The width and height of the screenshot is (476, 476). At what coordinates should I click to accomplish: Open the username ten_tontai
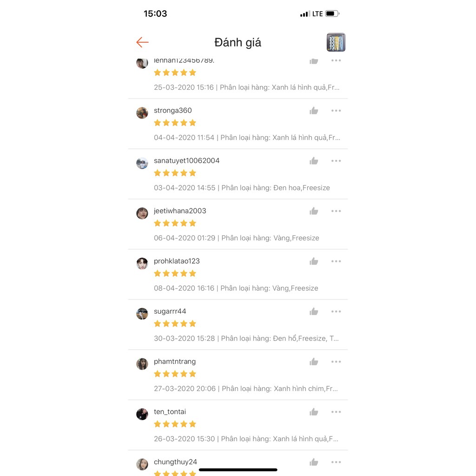click(x=170, y=412)
